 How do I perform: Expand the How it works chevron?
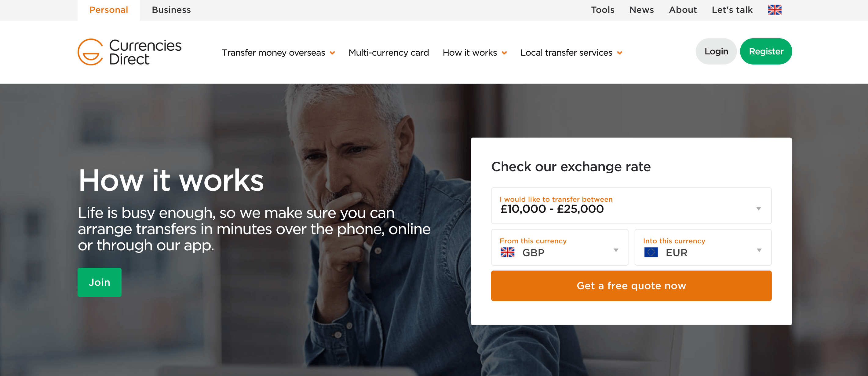[504, 53]
